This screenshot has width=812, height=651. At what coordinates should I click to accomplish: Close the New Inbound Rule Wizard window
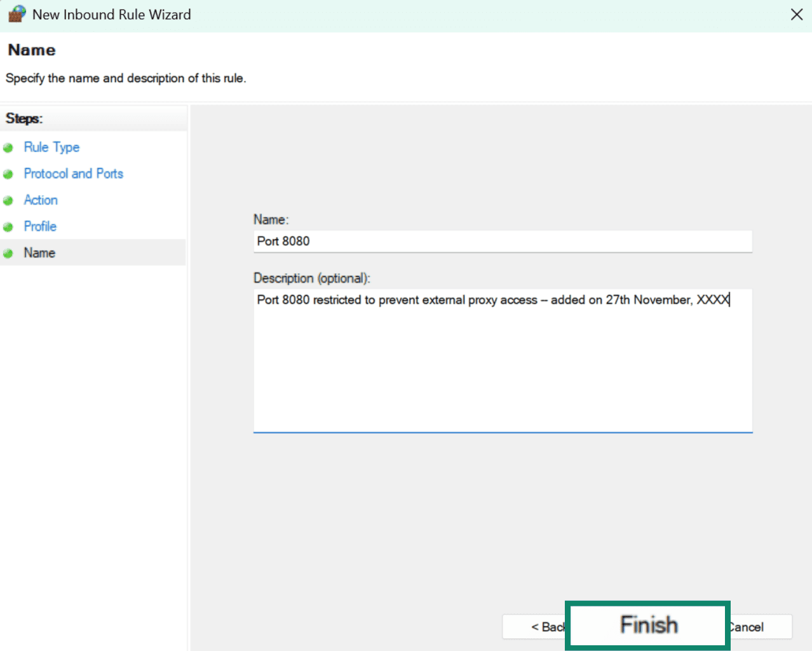coord(796,14)
